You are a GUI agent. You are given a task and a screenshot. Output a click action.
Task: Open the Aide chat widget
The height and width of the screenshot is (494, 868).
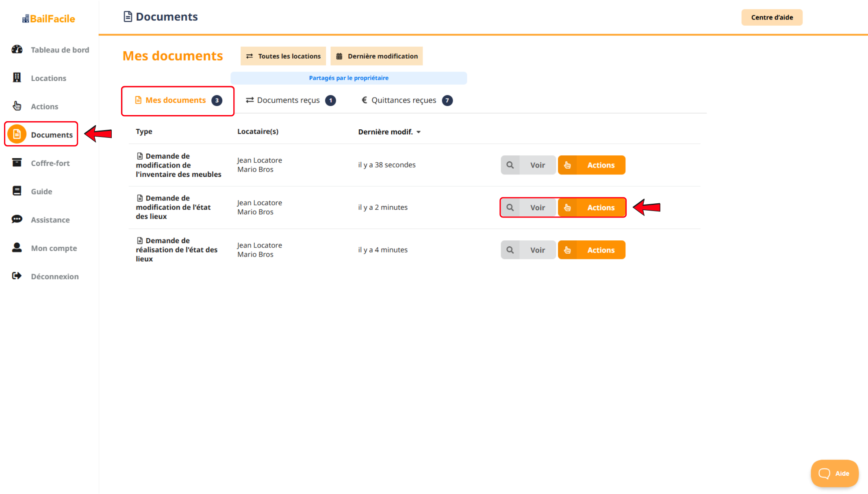coord(834,473)
